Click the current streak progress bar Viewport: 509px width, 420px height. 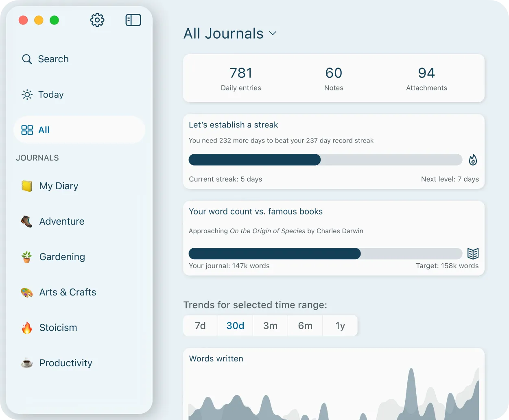point(325,160)
